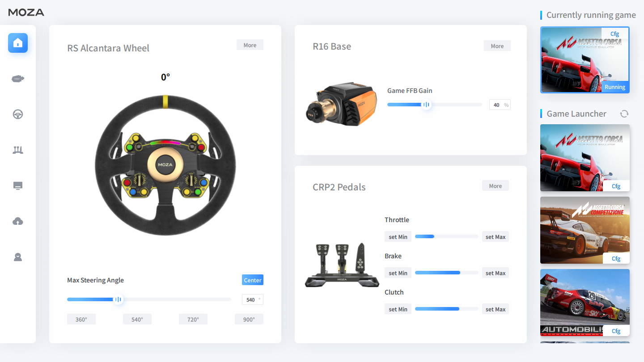The image size is (644, 362).
Task: Open More for RS Alcantara Wheel
Action: click(x=250, y=45)
